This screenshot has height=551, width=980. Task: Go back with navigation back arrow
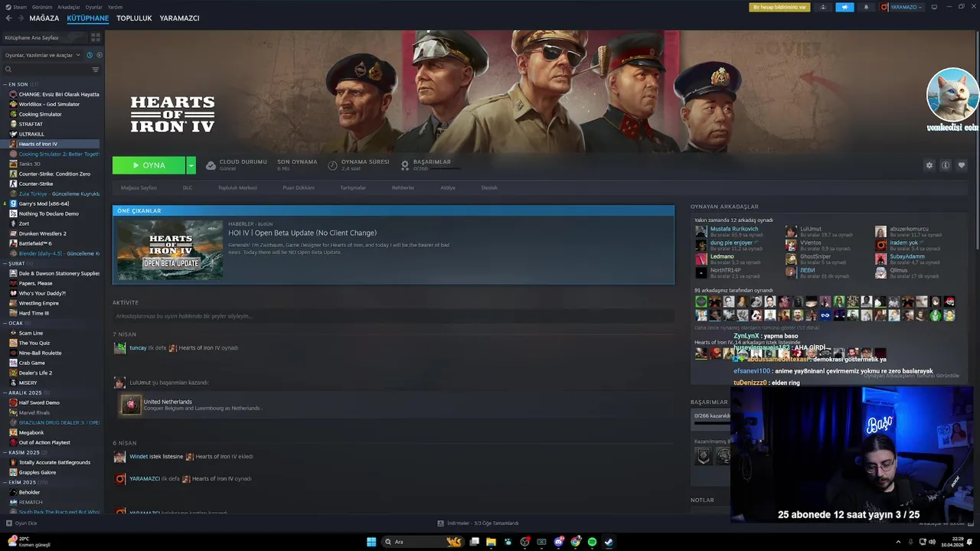(x=7, y=18)
